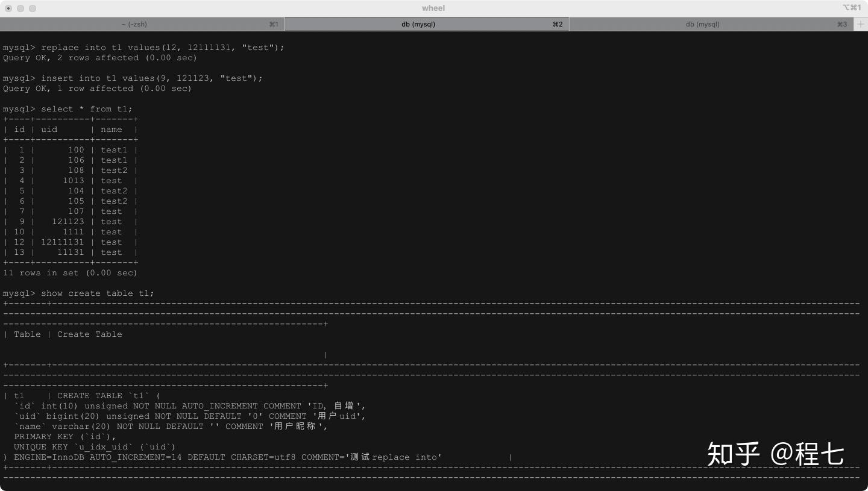868x491 pixels.
Task: Click the insert into t1 values command
Action: tap(133, 78)
